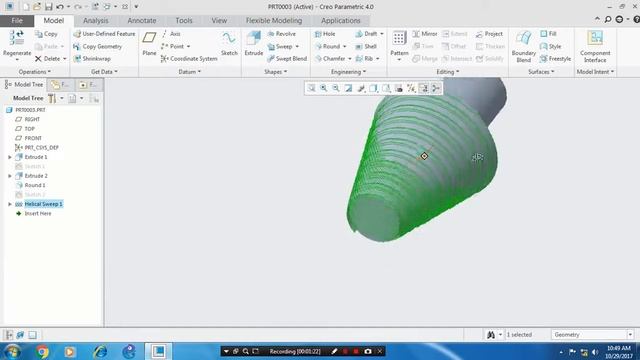Select the FRONT datum plane
The height and width of the screenshot is (360, 640).
coord(33,138)
